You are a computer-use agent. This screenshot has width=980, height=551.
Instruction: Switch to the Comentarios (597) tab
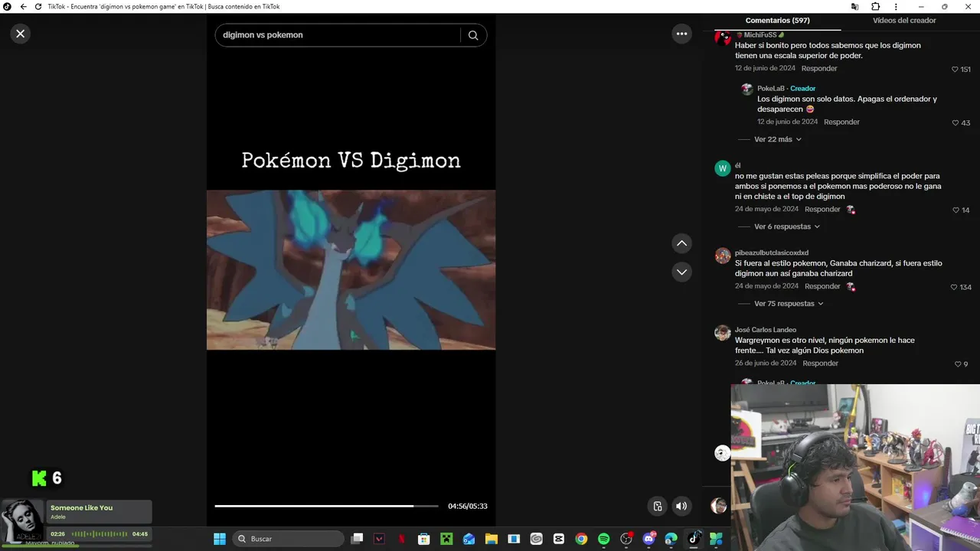(x=777, y=21)
